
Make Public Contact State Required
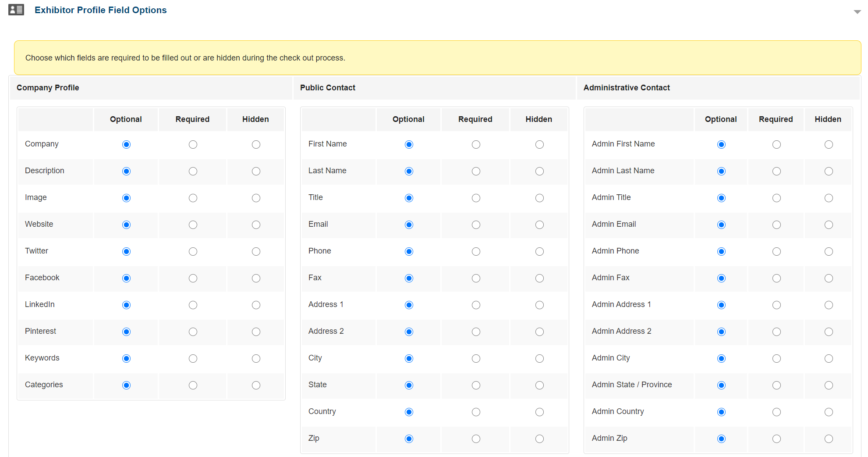pos(476,386)
